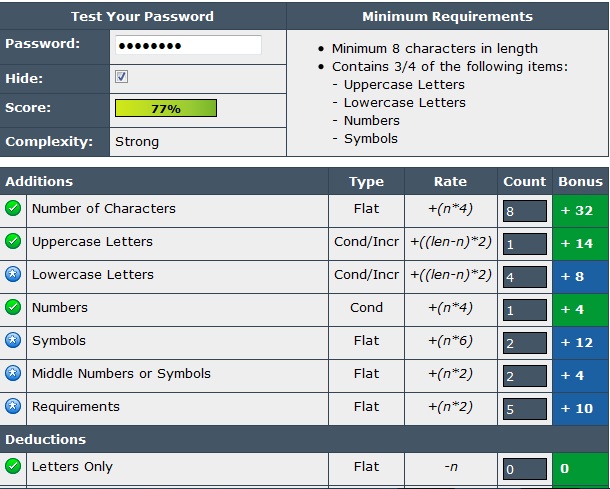Uncheck the Hide password checkbox

[122, 77]
